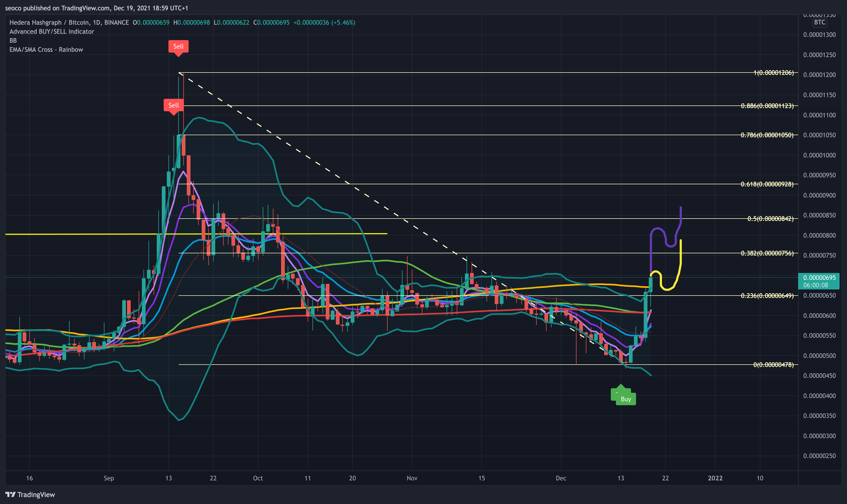Click Fib level 0.236(0.00000649) label

[767, 296]
